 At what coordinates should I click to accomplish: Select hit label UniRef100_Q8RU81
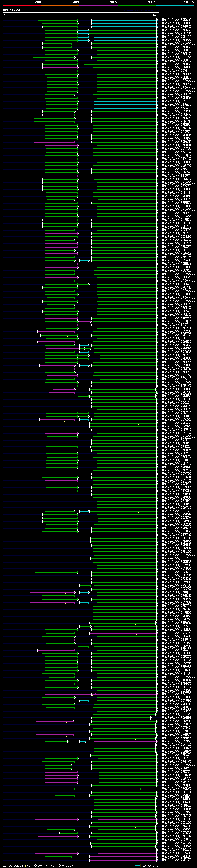click(x=177, y=125)
